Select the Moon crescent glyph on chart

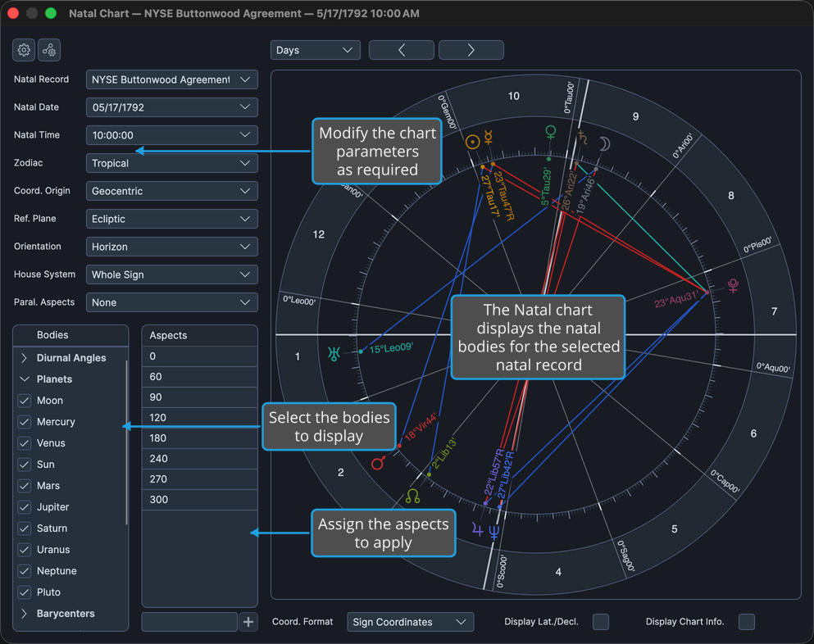pyautogui.click(x=605, y=143)
